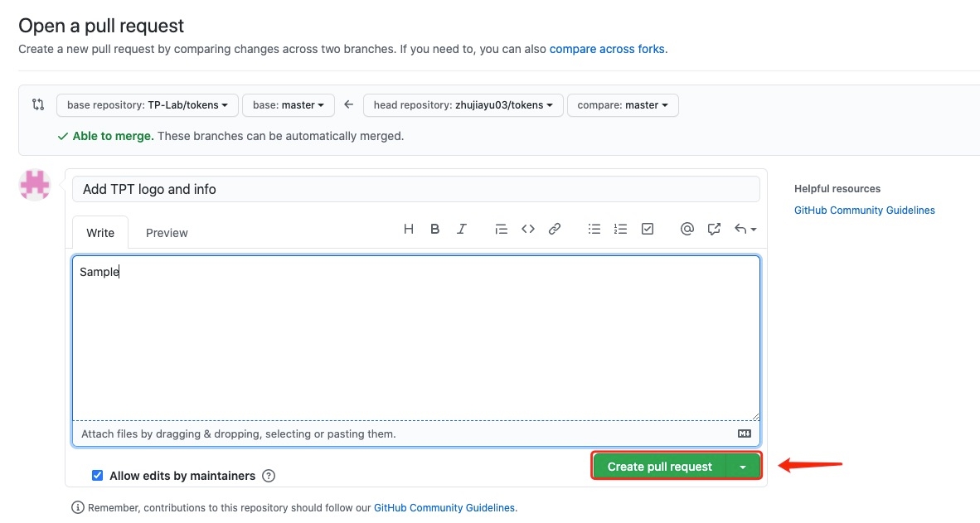Insert code formatting
This screenshot has width=980, height=523.
click(527, 230)
